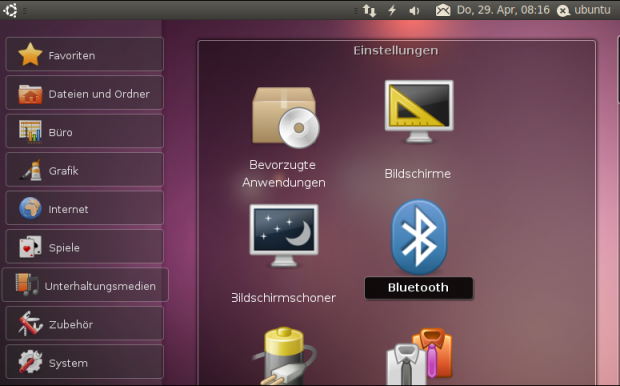
Task: Open the Büro category
Action: pyautogui.click(x=85, y=131)
